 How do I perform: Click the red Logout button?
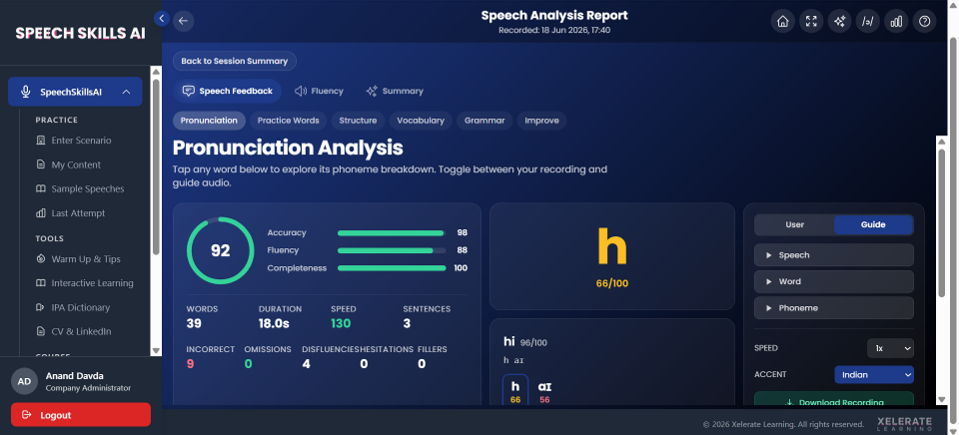[81, 415]
